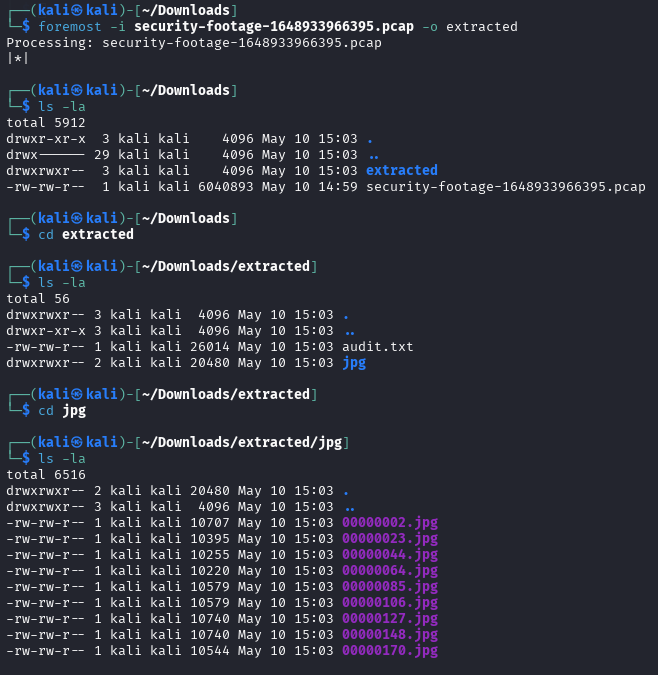The height and width of the screenshot is (675, 658).
Task: Click the audit.txt filename
Action: coord(378,347)
